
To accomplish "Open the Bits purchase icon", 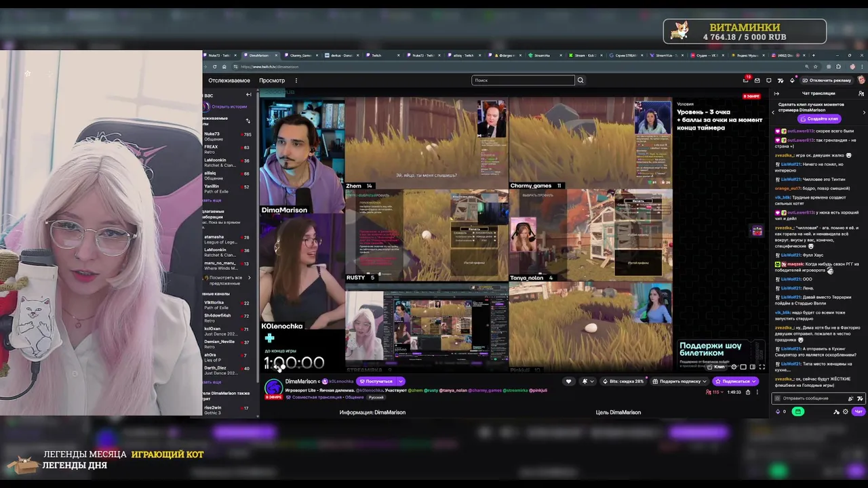I will [x=793, y=80].
